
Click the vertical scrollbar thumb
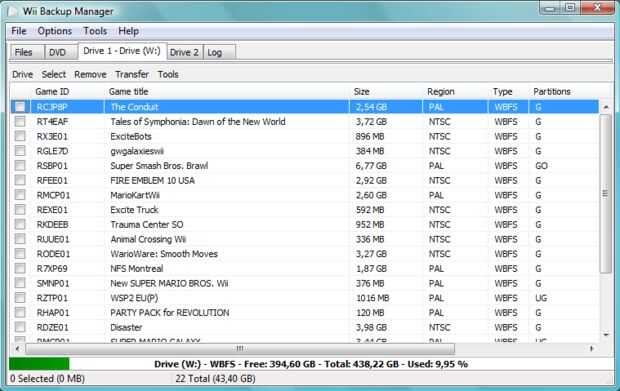(x=606, y=193)
